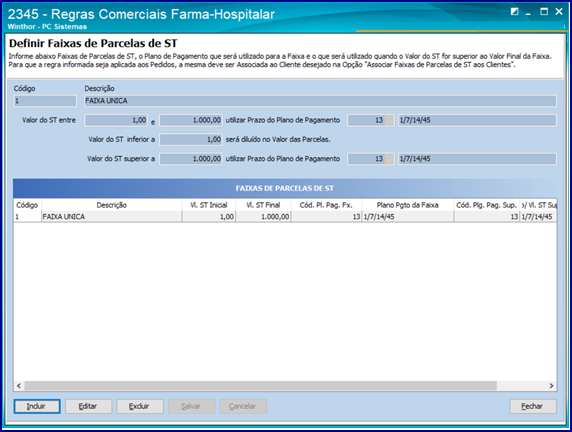This screenshot has height=432, width=572.
Task: Click the 'FAIXAS DE PARCELAS DE ST' grid title bar
Action: coord(285,188)
